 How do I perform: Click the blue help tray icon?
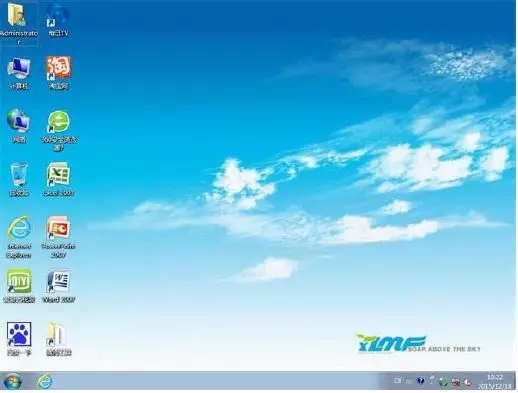point(420,381)
